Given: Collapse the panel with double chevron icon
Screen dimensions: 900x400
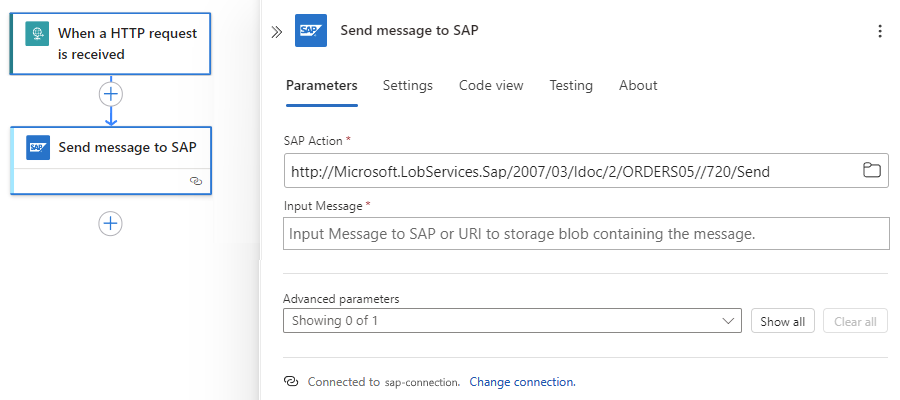Looking at the screenshot, I should 277,31.
